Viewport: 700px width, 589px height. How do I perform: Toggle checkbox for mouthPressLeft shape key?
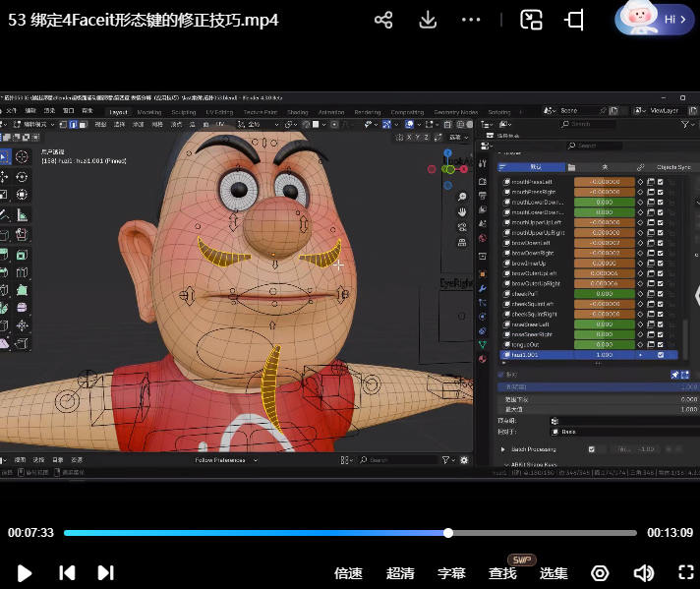pyautogui.click(x=661, y=182)
